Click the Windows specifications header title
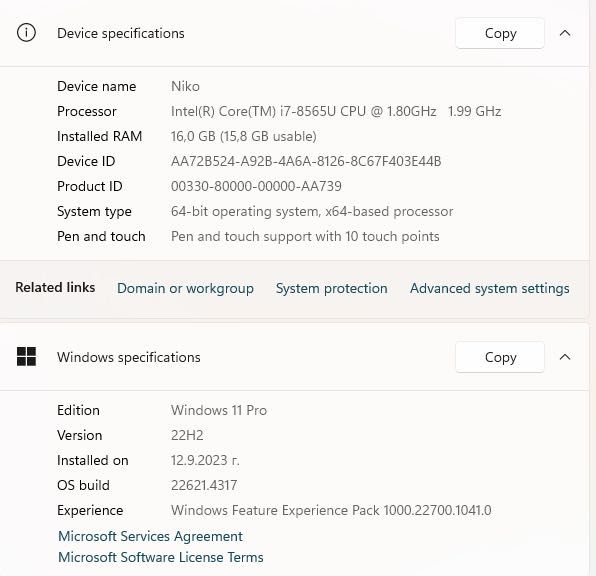 128,357
